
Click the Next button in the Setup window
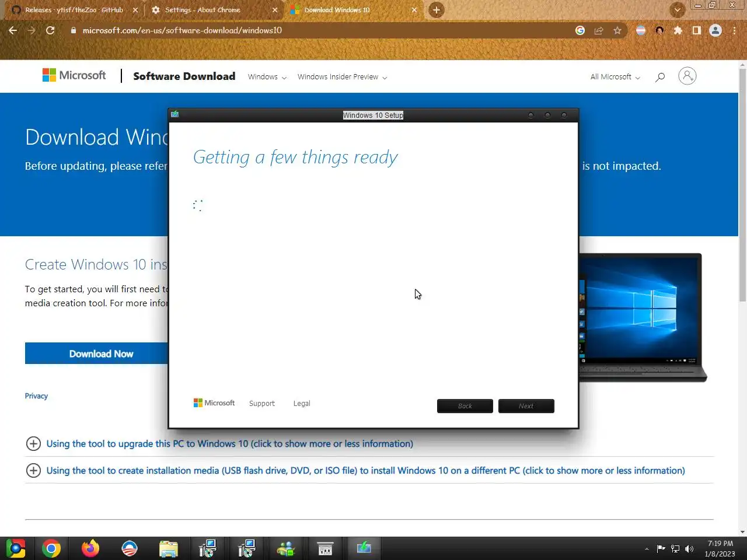pyautogui.click(x=526, y=406)
